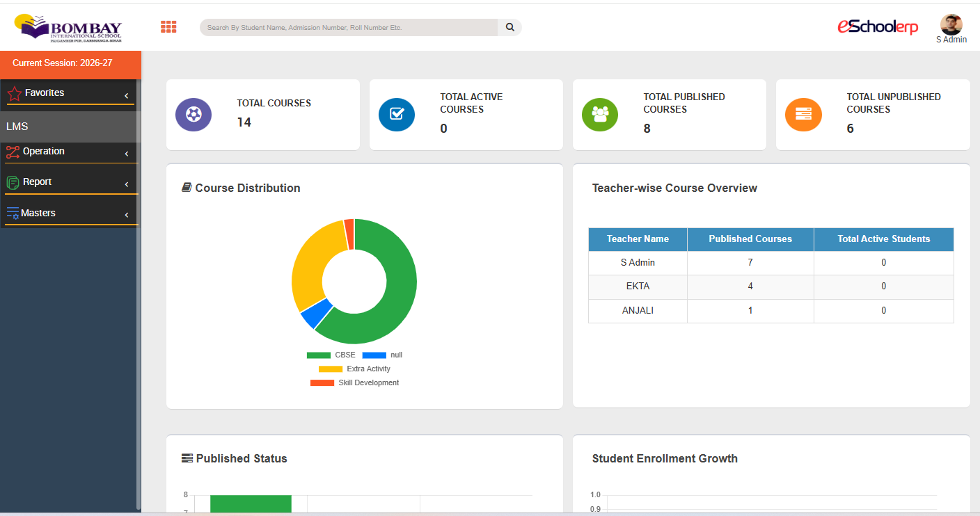Open the orange apps grid menu icon
This screenshot has height=516, width=980.
[168, 27]
